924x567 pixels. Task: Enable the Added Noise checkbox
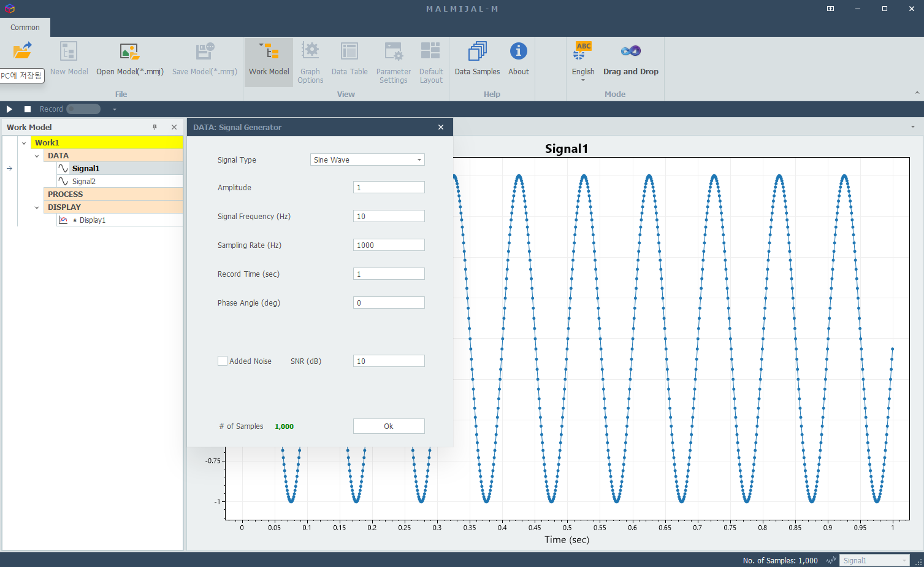click(x=223, y=361)
